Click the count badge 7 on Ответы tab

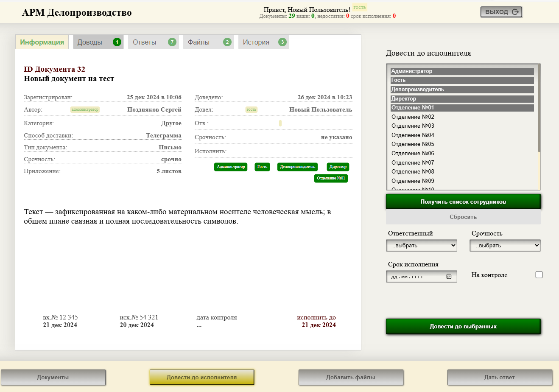(x=172, y=42)
